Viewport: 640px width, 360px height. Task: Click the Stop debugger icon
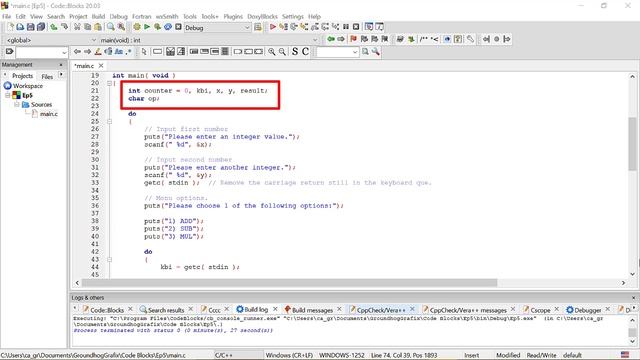(356, 27)
